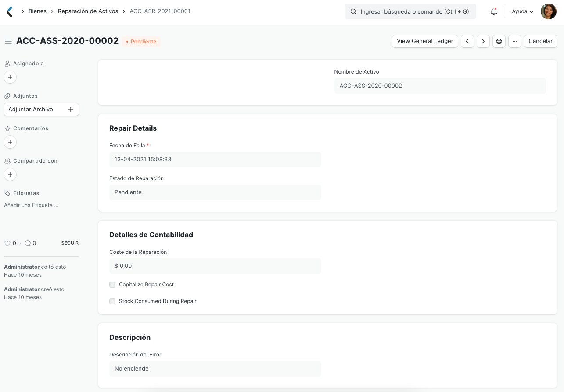This screenshot has height=392, width=564.
Task: Click Adjuntar Archivo button
Action: [x=41, y=110]
